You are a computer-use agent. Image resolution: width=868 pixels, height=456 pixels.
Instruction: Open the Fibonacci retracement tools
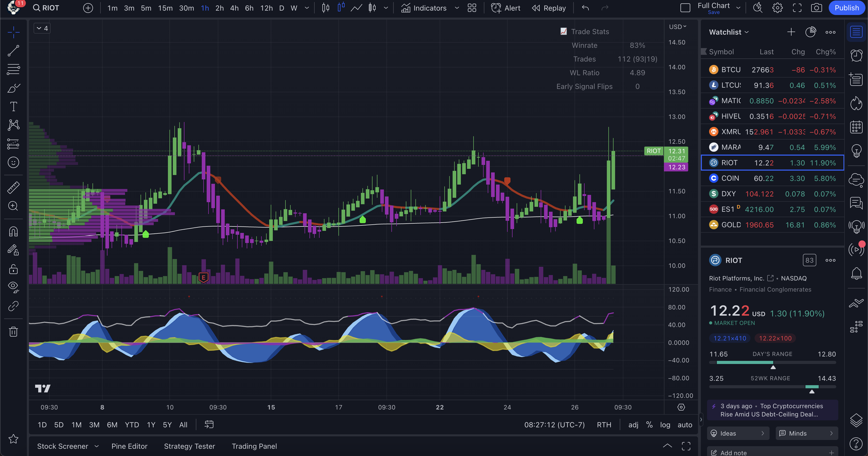click(13, 70)
